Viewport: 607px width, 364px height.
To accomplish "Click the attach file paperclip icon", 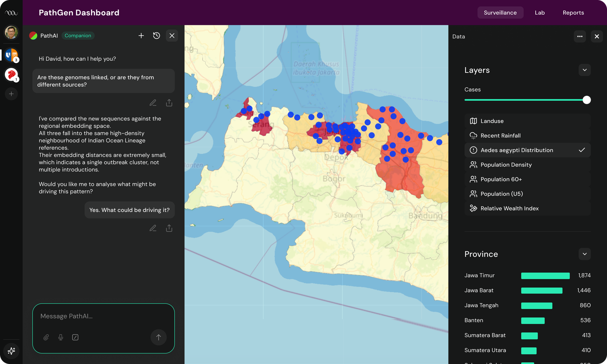I will coord(46,337).
